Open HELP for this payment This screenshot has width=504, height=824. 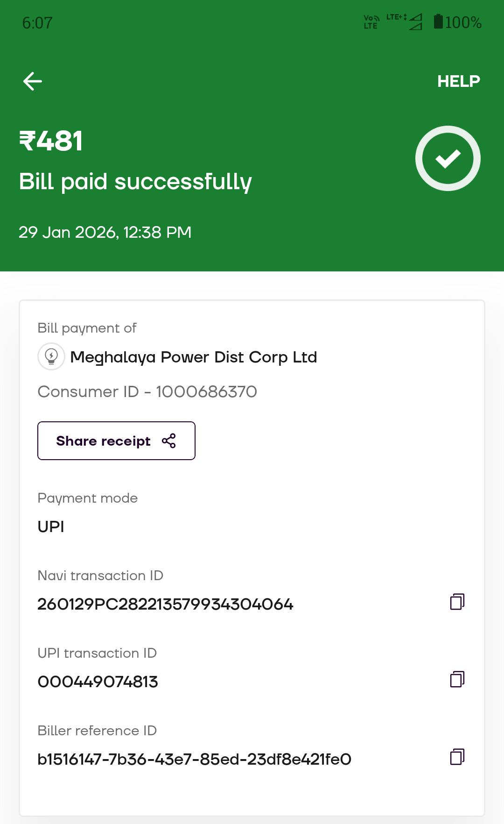(x=458, y=81)
